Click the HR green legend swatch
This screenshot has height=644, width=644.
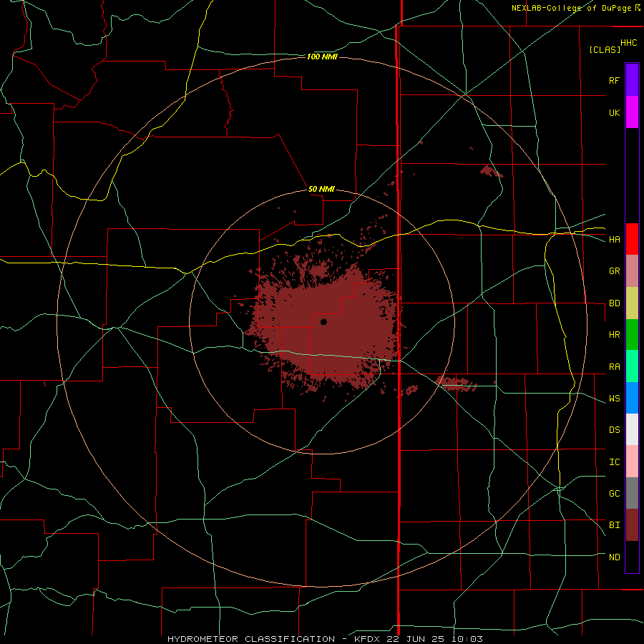tap(632, 335)
